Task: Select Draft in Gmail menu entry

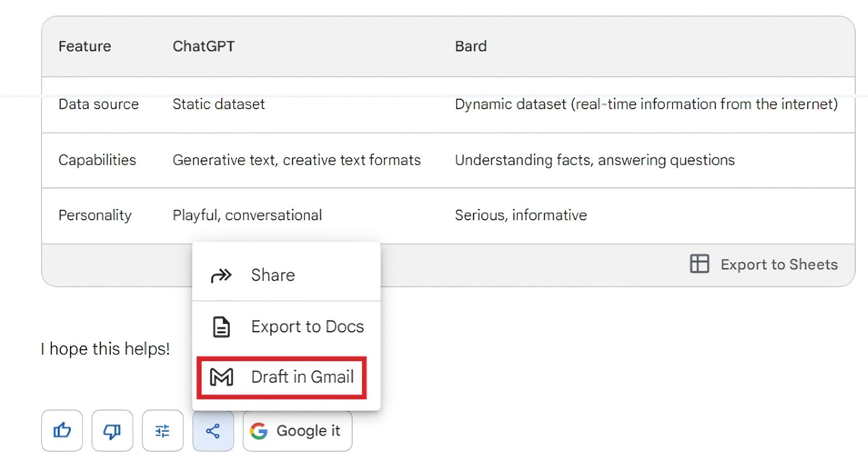Action: [302, 377]
